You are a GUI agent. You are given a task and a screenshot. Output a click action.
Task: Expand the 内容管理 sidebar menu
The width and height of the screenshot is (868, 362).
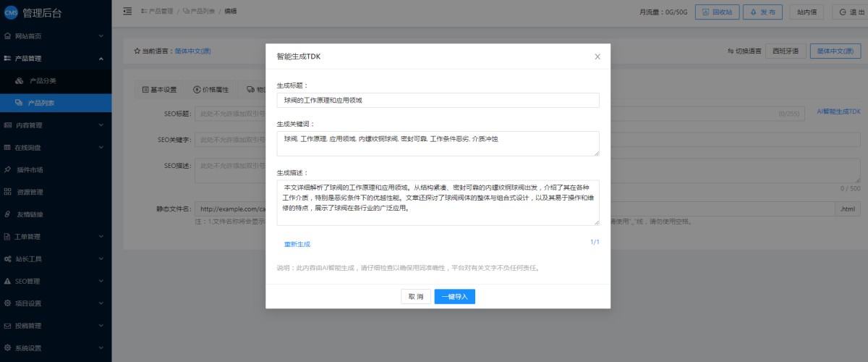click(56, 125)
